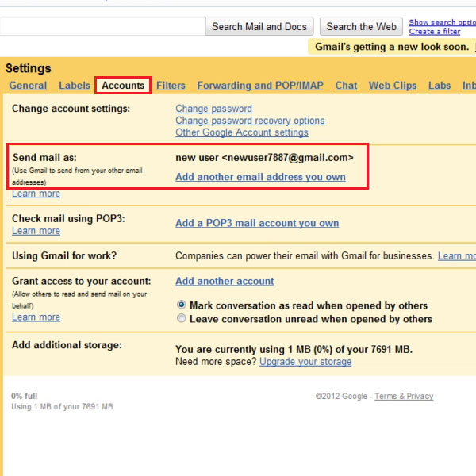
Task: Open Show search options link
Action: click(x=443, y=22)
